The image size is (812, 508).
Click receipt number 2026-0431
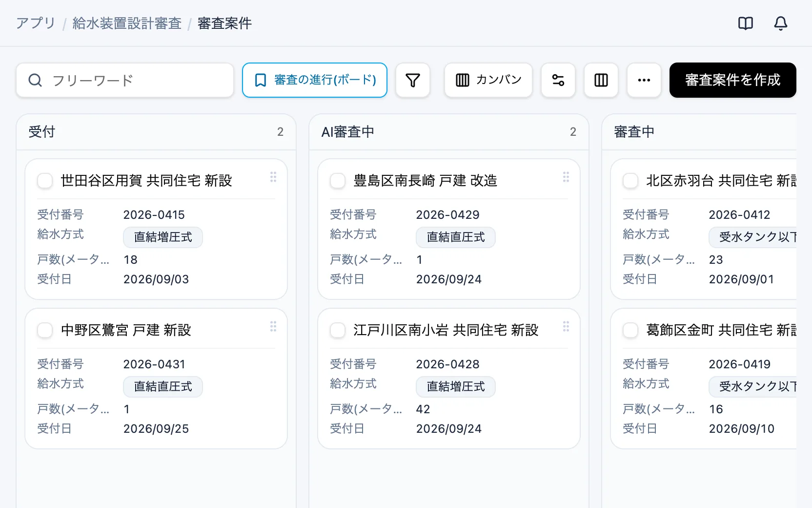coord(154,364)
